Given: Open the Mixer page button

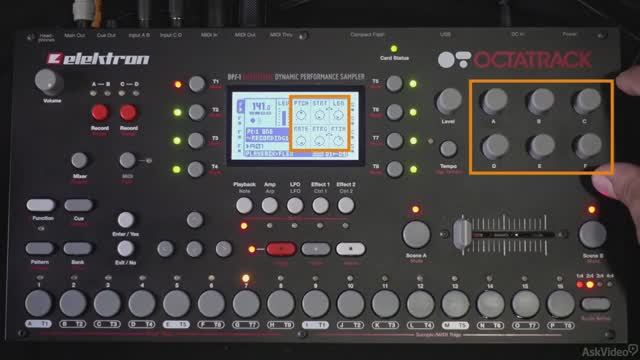Looking at the screenshot, I should (x=79, y=161).
